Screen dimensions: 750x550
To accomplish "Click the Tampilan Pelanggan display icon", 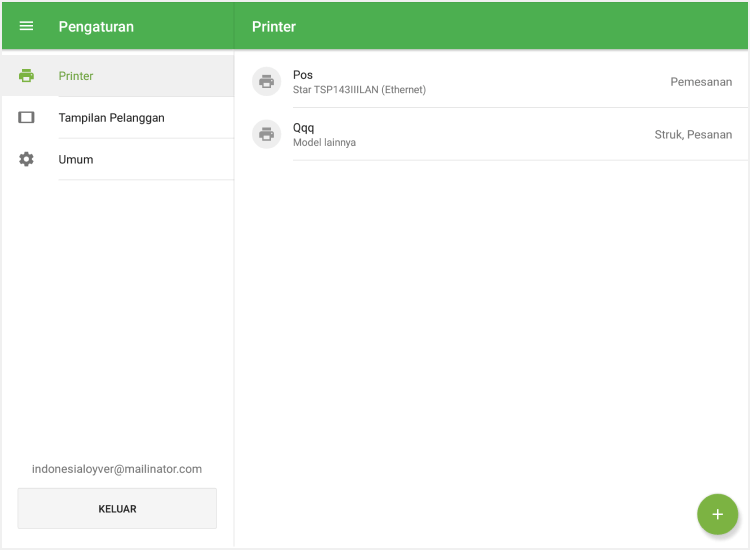I will 27,118.
